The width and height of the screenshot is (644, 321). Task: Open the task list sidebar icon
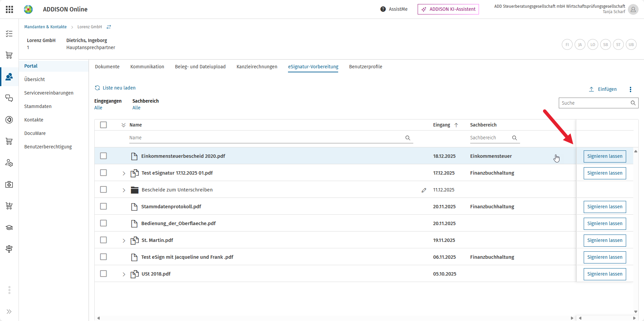tap(9, 34)
